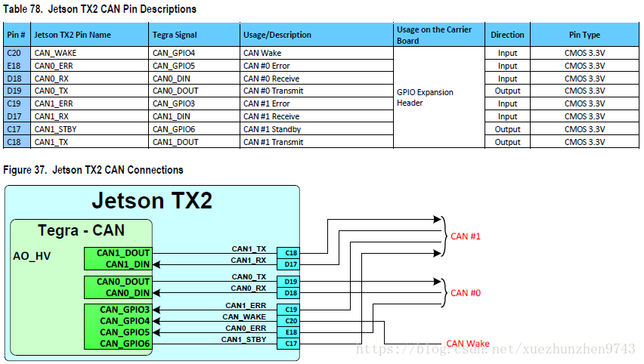This screenshot has height=364, width=644.
Task: Click table cell D18 in the Pin # column
Action: tap(17, 79)
